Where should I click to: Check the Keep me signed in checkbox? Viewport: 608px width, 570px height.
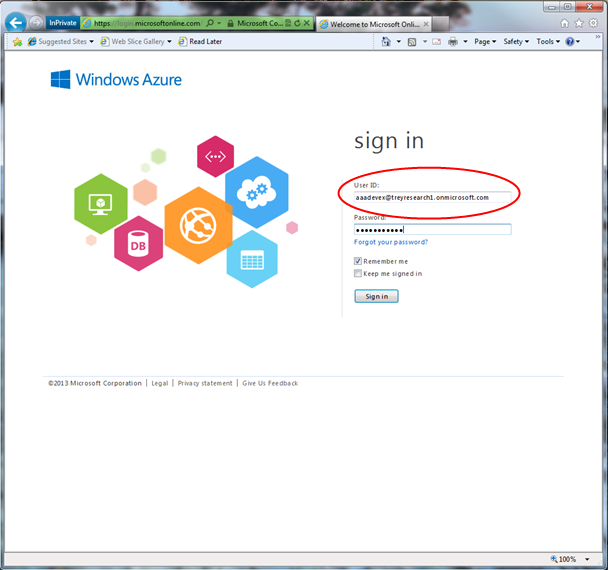pyautogui.click(x=358, y=273)
